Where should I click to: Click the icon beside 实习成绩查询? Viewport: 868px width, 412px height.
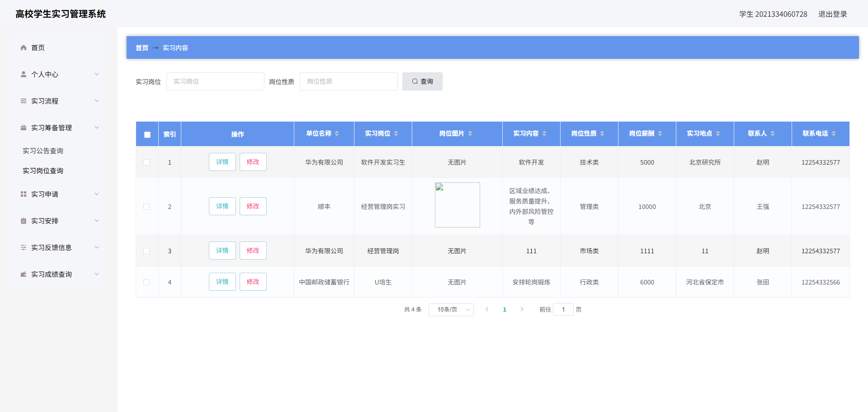pos(24,274)
